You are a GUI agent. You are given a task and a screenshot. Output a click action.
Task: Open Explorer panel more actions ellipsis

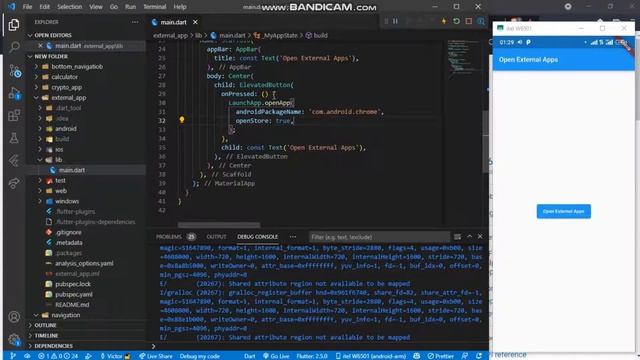coord(135,22)
